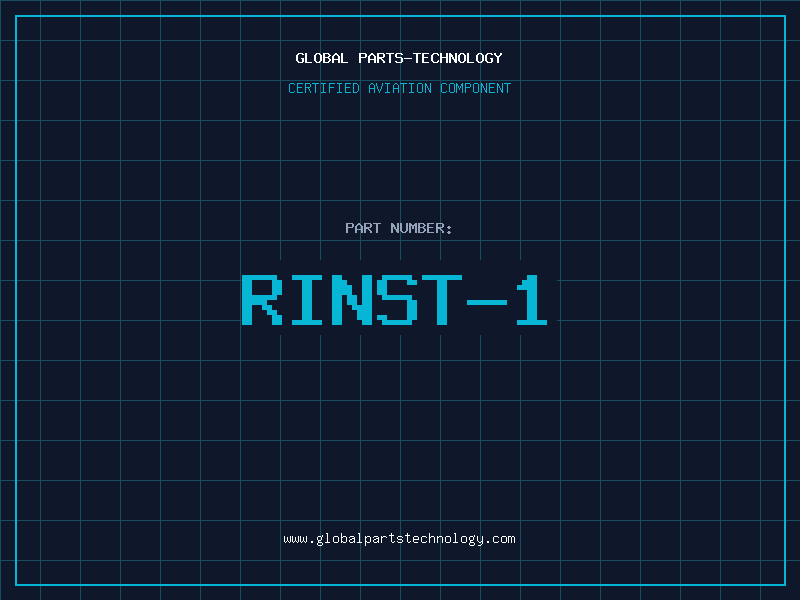Select the CERTIFIED AVIATION COMPONENT subtitle
Screen dimensions: 800x600
pyautogui.click(x=399, y=88)
